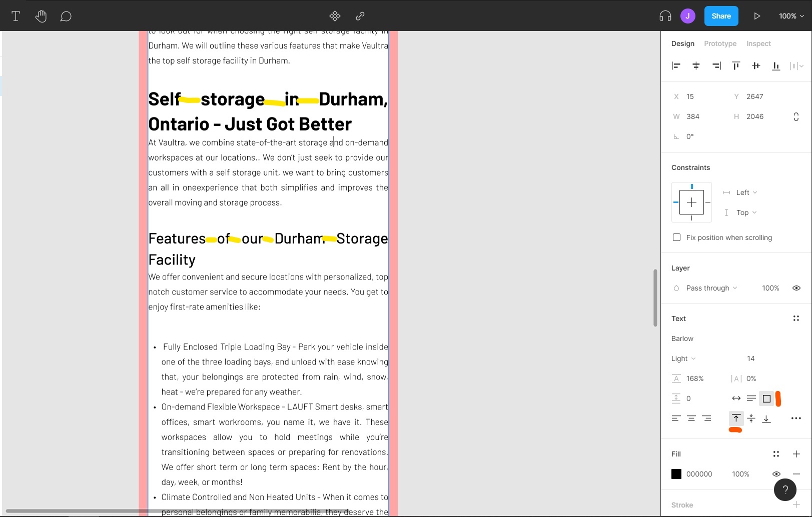
Task: Click the constraints diagram box
Action: point(691,202)
